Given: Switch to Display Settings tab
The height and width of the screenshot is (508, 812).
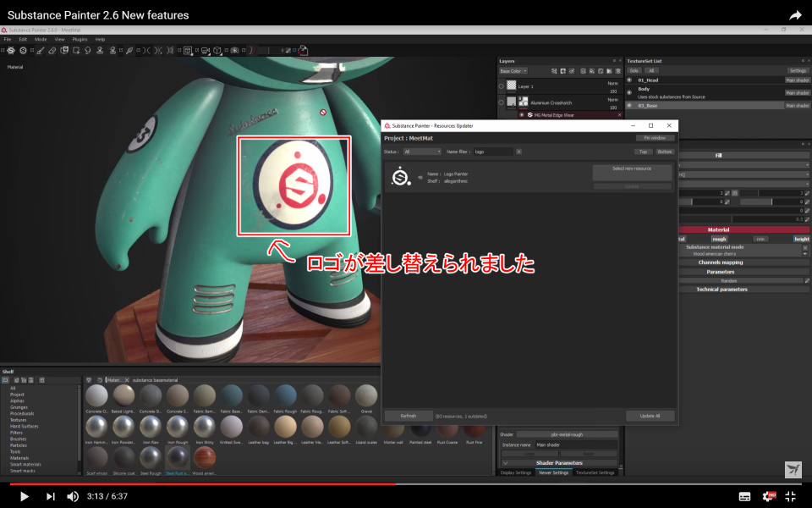Looking at the screenshot, I should click(x=516, y=472).
